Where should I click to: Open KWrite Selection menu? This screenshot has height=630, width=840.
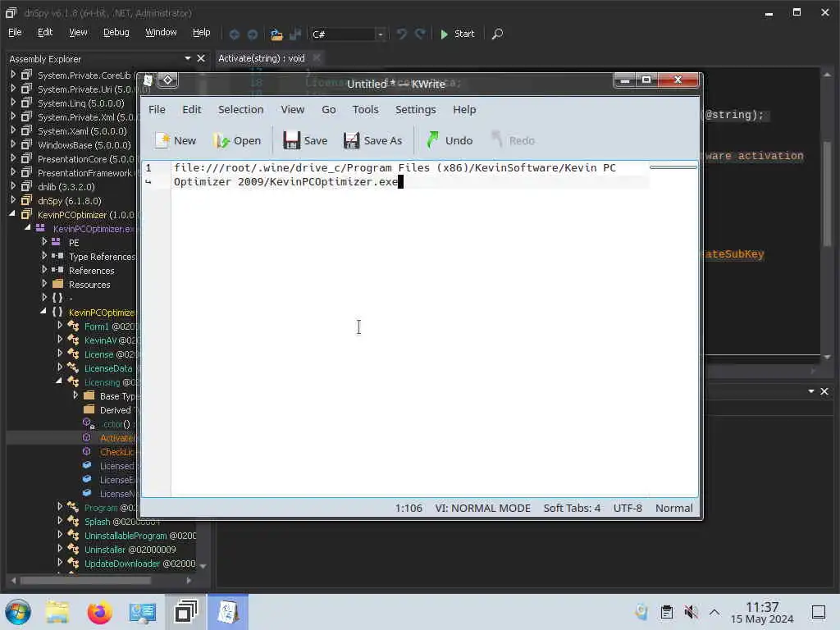click(x=240, y=109)
